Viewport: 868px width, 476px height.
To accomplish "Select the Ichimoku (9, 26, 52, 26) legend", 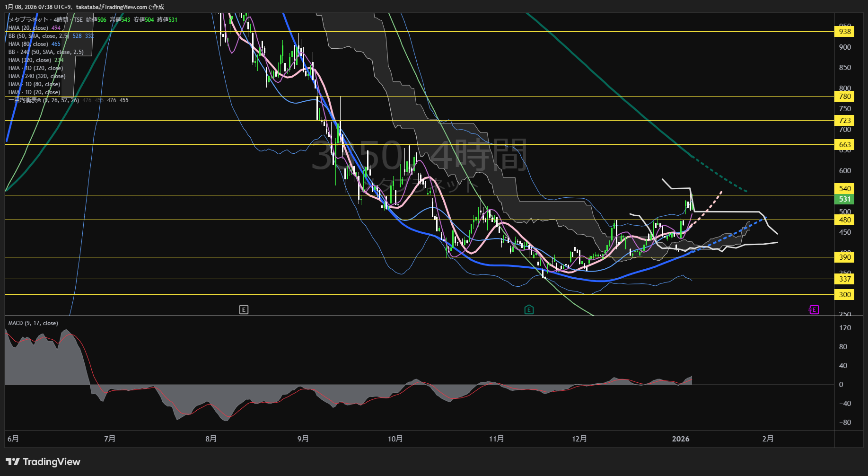I will point(44,100).
